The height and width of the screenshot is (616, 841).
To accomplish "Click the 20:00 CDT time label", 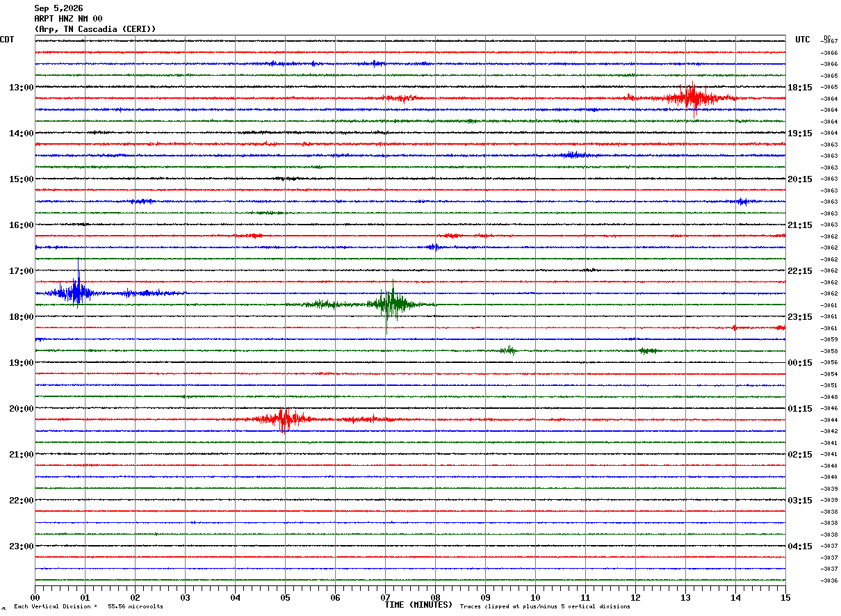I will (21, 409).
